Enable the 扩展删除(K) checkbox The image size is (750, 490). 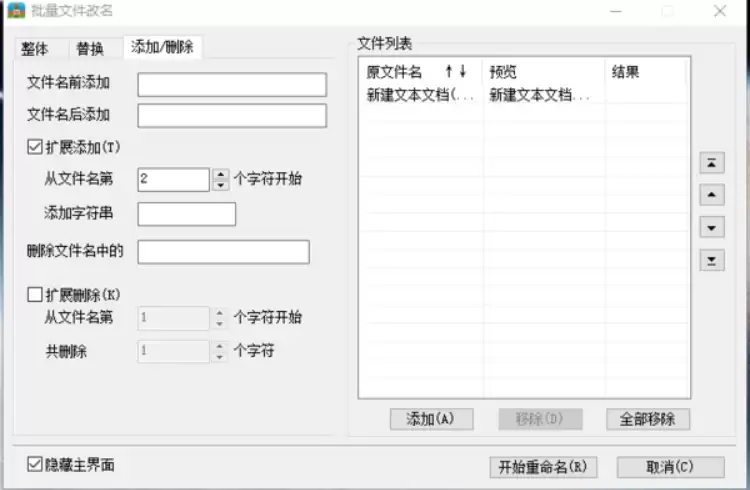pyautogui.click(x=35, y=294)
